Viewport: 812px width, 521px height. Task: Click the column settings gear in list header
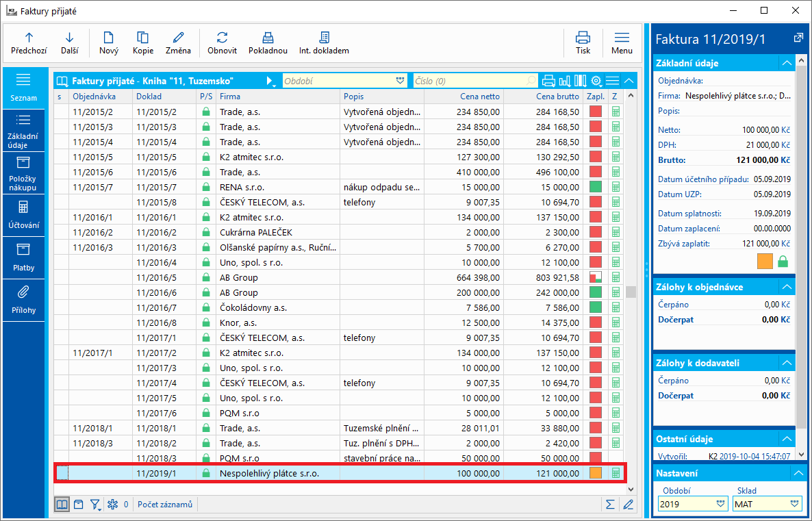tap(596, 81)
